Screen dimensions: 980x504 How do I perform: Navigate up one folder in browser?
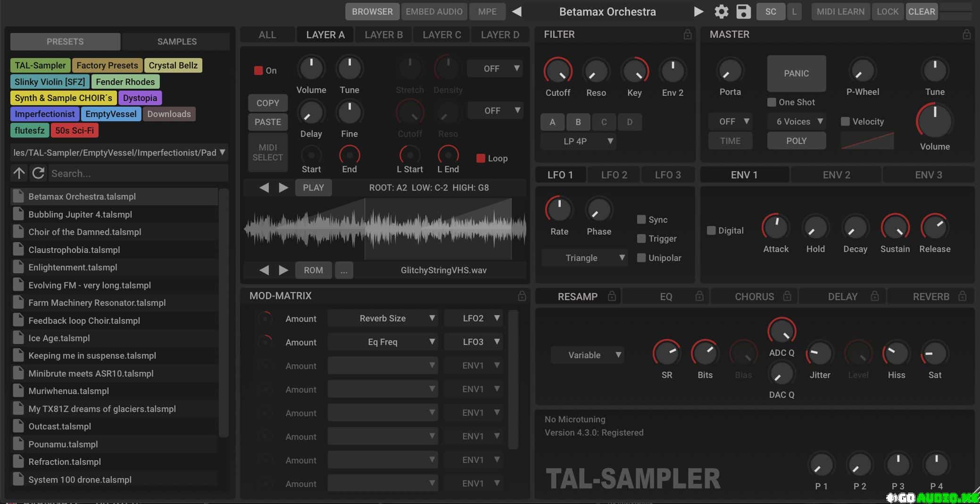(x=19, y=173)
